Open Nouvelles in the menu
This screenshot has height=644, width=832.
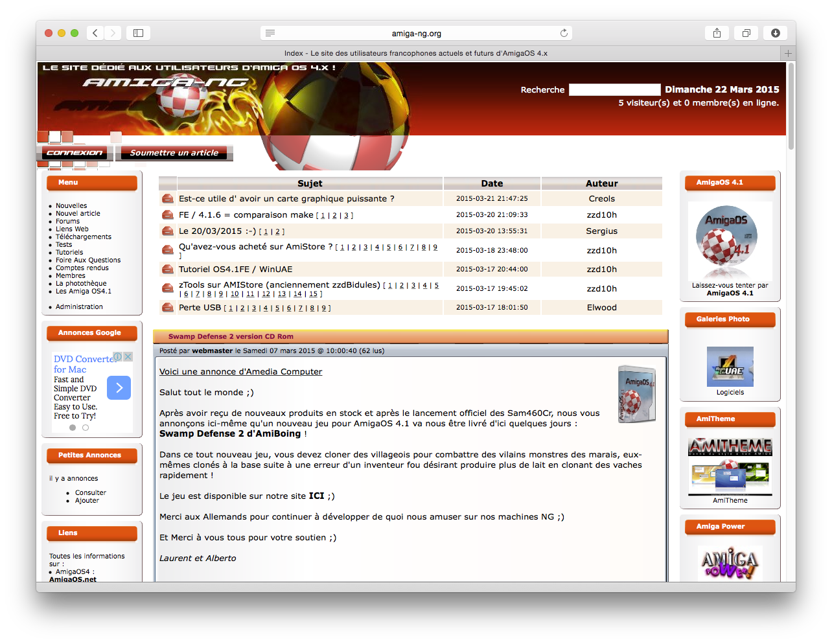(71, 205)
